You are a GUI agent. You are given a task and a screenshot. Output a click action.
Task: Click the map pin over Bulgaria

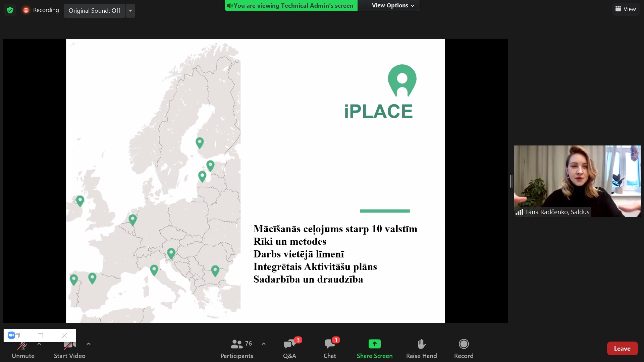point(215,271)
